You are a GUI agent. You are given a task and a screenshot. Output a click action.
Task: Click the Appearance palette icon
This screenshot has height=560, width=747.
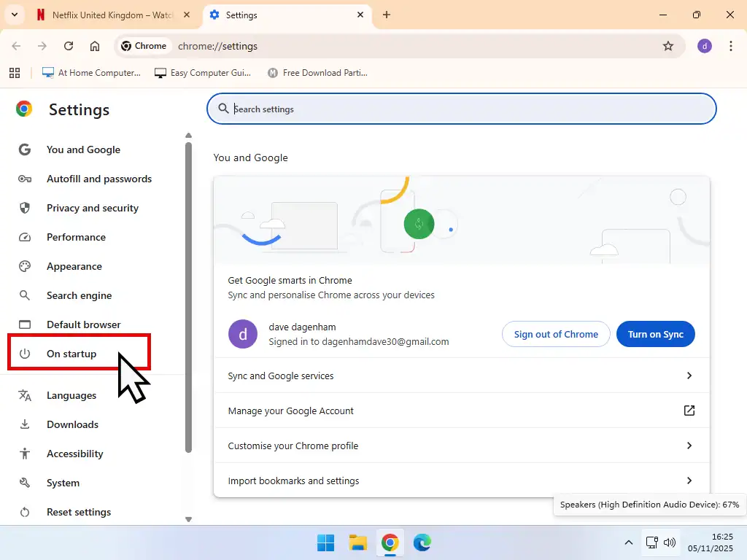tap(25, 266)
